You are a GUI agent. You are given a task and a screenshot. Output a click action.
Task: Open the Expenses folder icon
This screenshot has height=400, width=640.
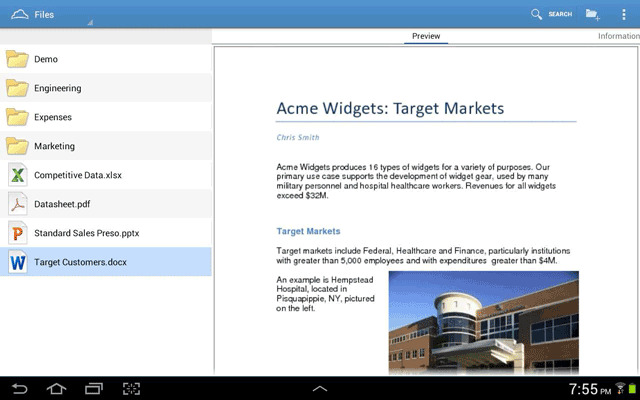click(17, 117)
